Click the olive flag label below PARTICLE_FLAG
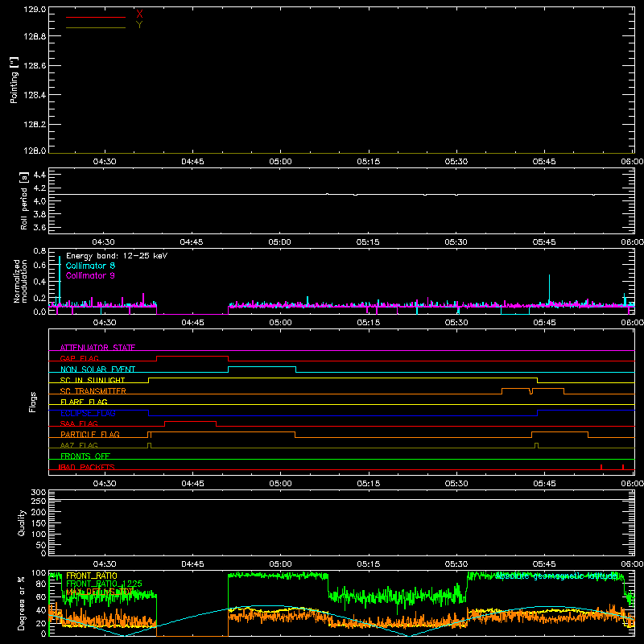 pos(79,445)
